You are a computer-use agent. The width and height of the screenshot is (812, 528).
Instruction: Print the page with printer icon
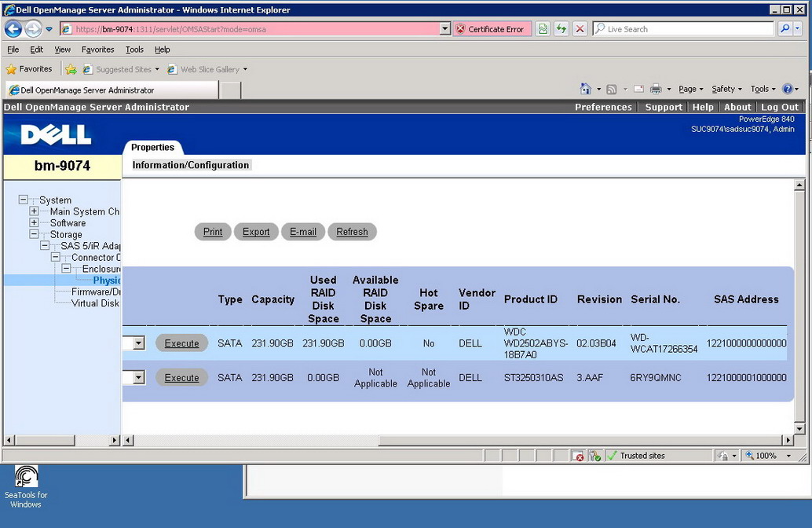tap(656, 89)
